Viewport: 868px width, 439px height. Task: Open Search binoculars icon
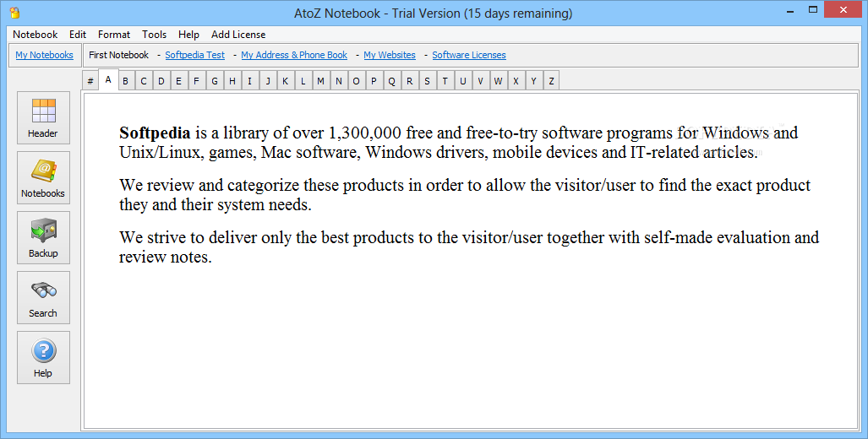pyautogui.click(x=43, y=297)
